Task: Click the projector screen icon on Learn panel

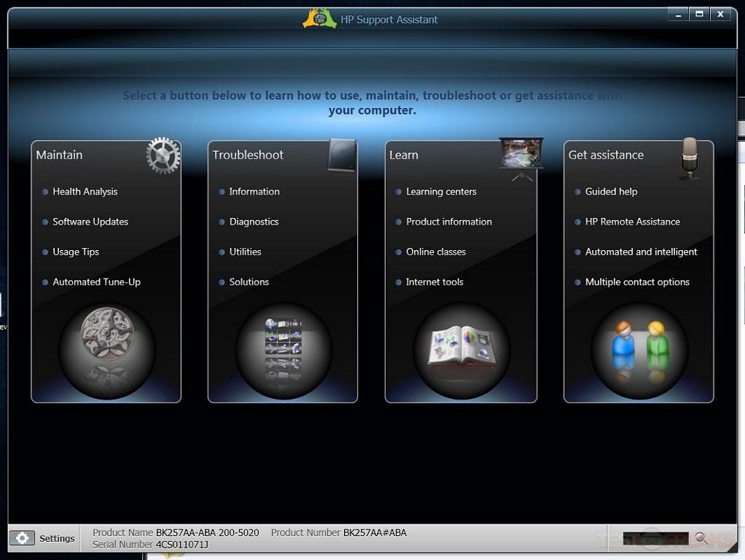Action: 520,155
